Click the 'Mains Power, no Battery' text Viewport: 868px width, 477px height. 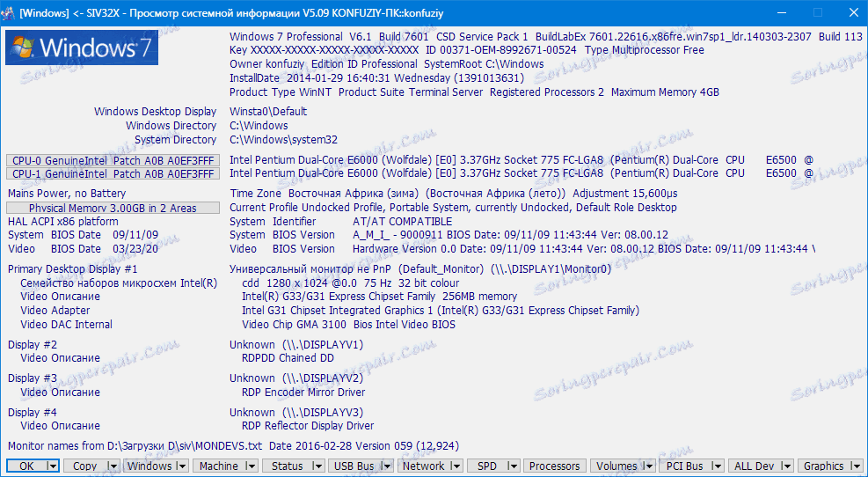(x=67, y=194)
